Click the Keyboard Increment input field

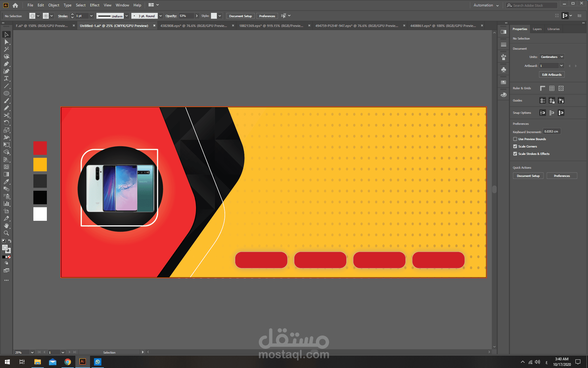coord(551,132)
